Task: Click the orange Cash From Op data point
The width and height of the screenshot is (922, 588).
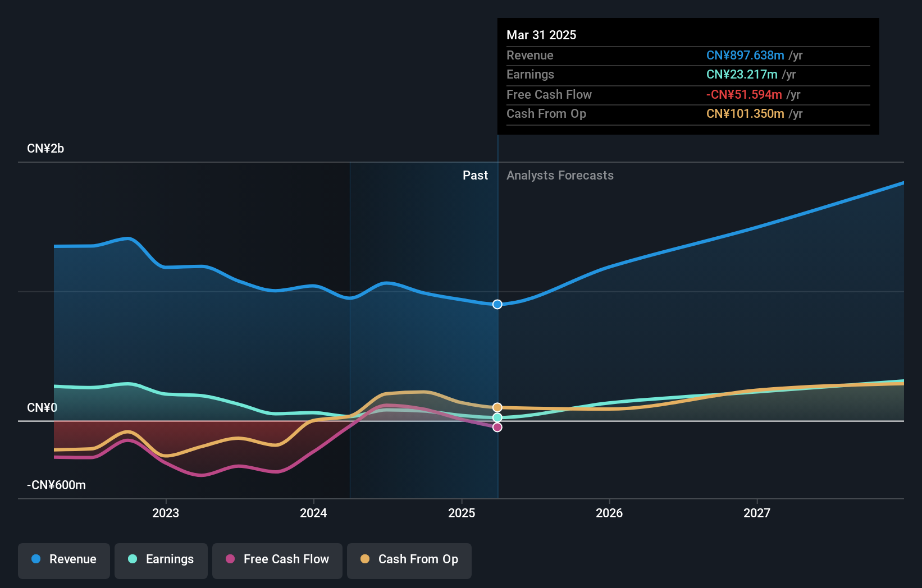Action: point(497,407)
